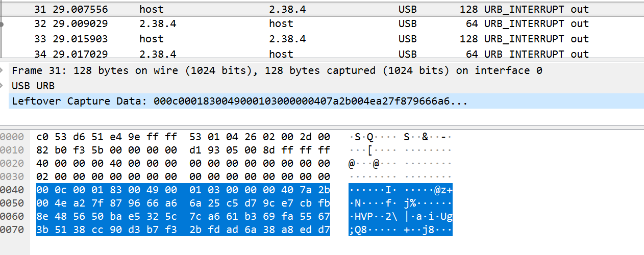Click the Frame 31 summary line
The width and height of the screenshot is (644, 255).
click(x=277, y=71)
